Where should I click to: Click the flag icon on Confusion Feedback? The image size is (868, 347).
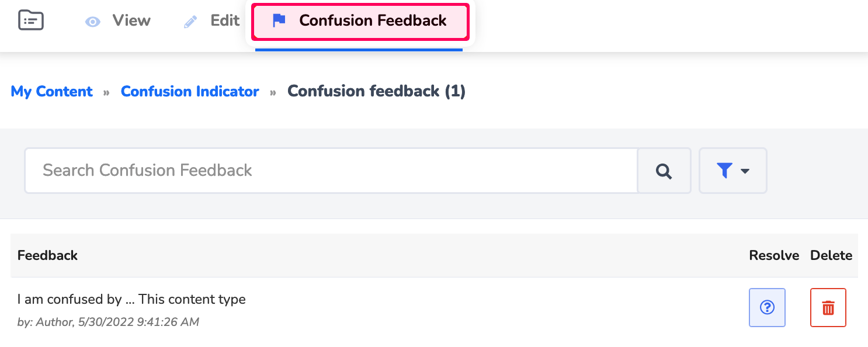pos(279,20)
